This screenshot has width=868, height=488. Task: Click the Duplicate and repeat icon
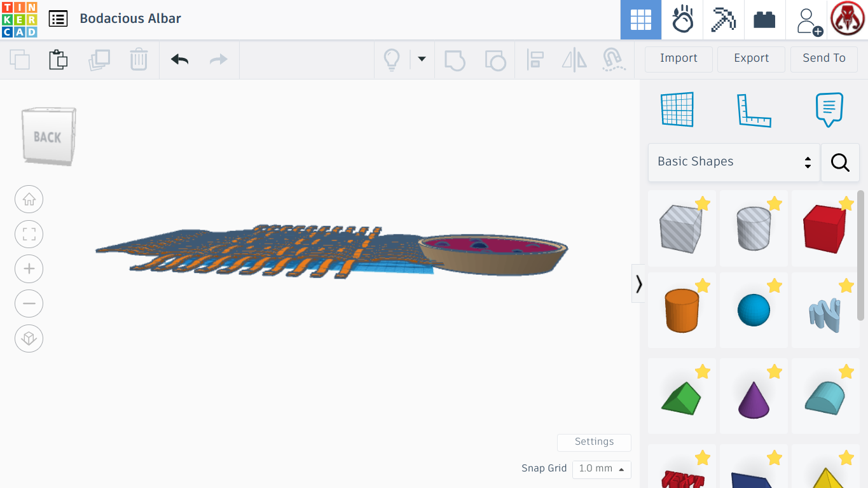99,60
